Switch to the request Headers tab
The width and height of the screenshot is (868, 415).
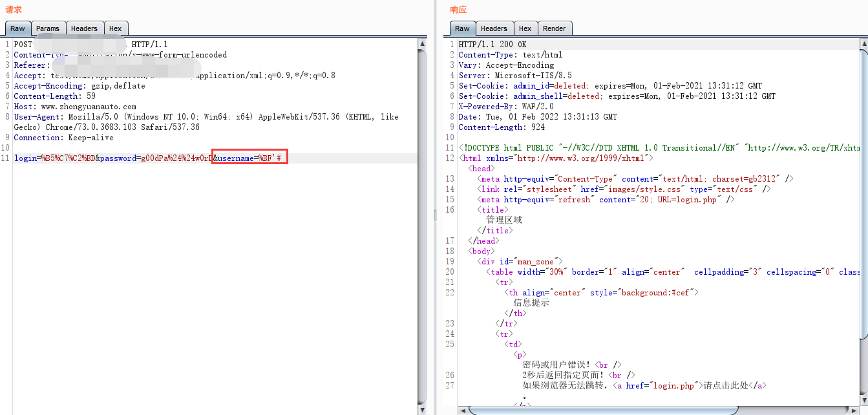tap(84, 28)
